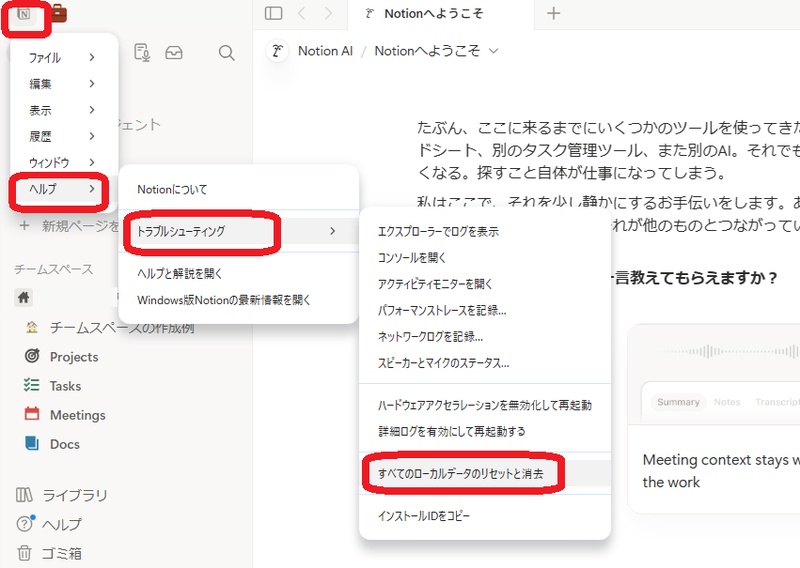
Task: Open チームスペースの作成例 page
Action: [x=121, y=328]
